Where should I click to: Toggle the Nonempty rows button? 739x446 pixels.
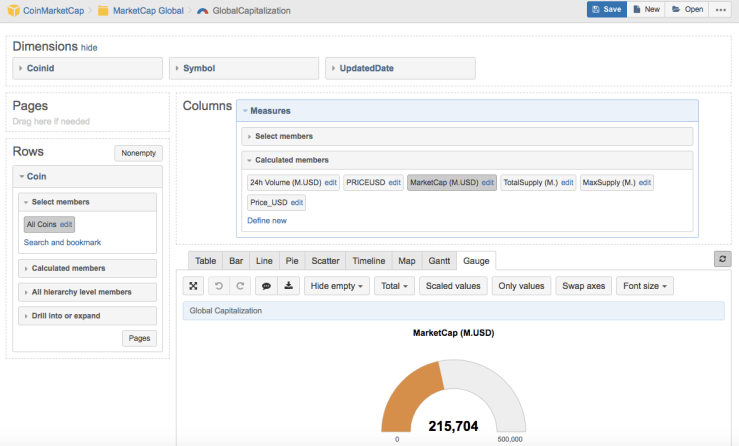[x=138, y=153]
